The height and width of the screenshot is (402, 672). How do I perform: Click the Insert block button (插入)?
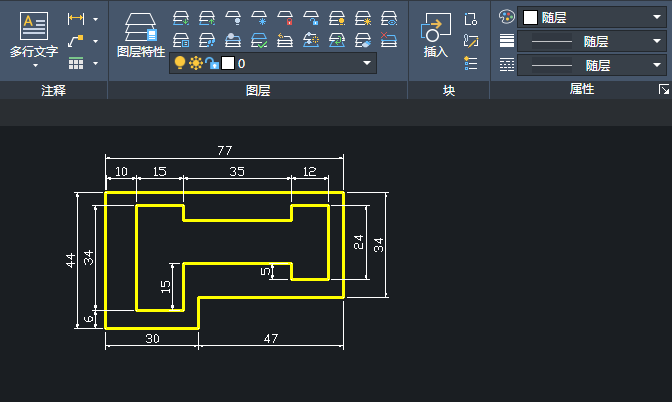436,34
